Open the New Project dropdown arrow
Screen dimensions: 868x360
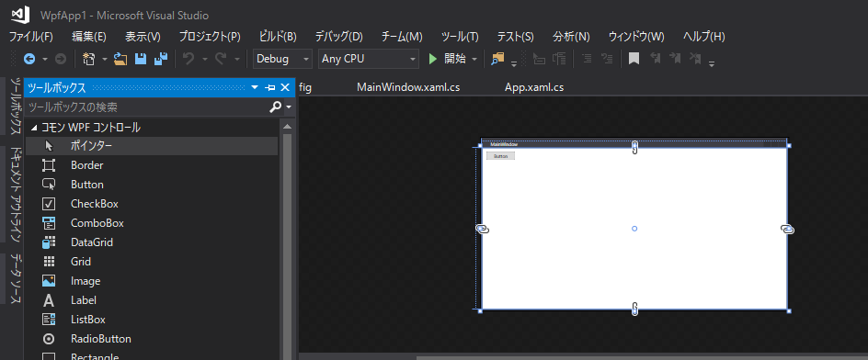click(x=104, y=59)
